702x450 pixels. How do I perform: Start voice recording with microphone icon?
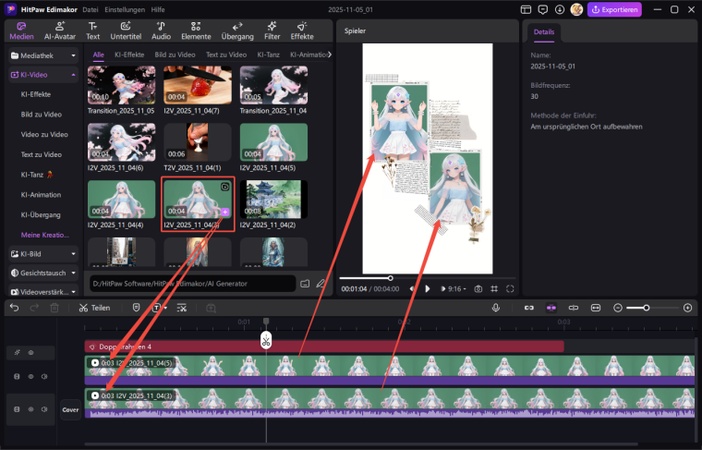496,308
